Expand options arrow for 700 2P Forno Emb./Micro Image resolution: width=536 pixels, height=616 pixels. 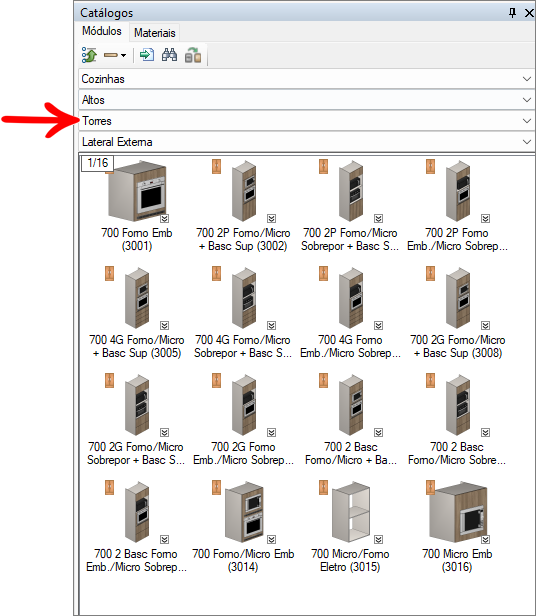(x=486, y=218)
